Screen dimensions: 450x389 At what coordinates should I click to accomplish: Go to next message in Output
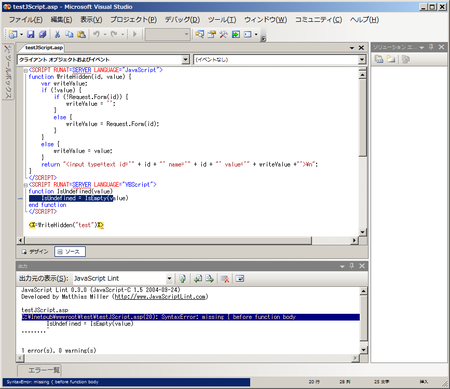(209, 278)
